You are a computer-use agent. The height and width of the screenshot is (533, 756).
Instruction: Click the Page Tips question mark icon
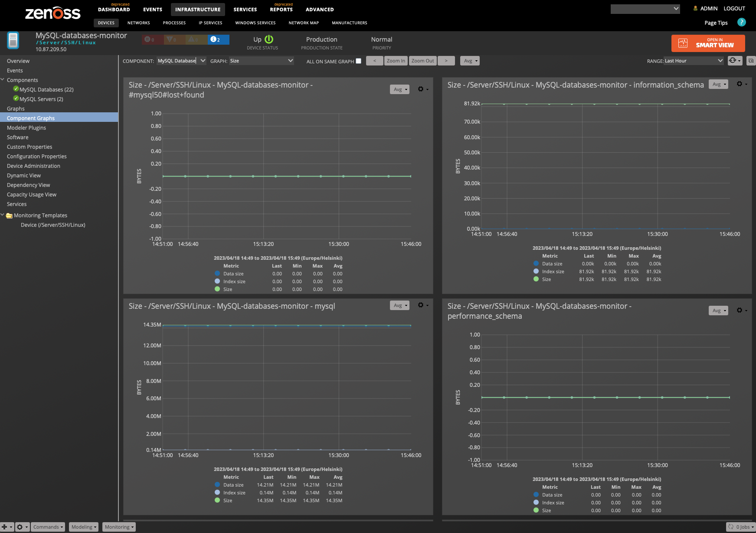742,22
